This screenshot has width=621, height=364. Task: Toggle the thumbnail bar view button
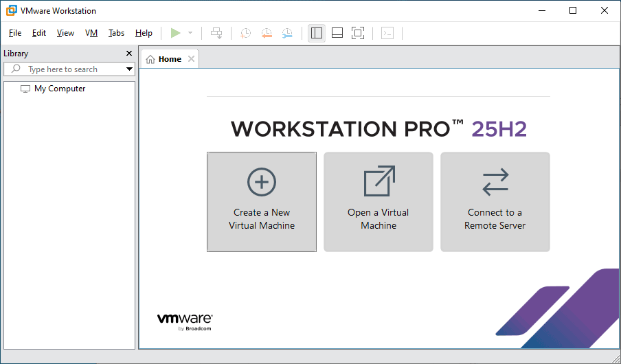click(337, 33)
